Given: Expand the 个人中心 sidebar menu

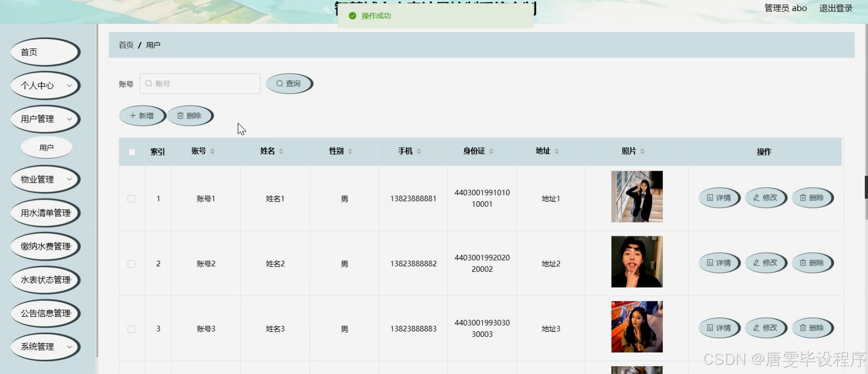Looking at the screenshot, I should [45, 86].
